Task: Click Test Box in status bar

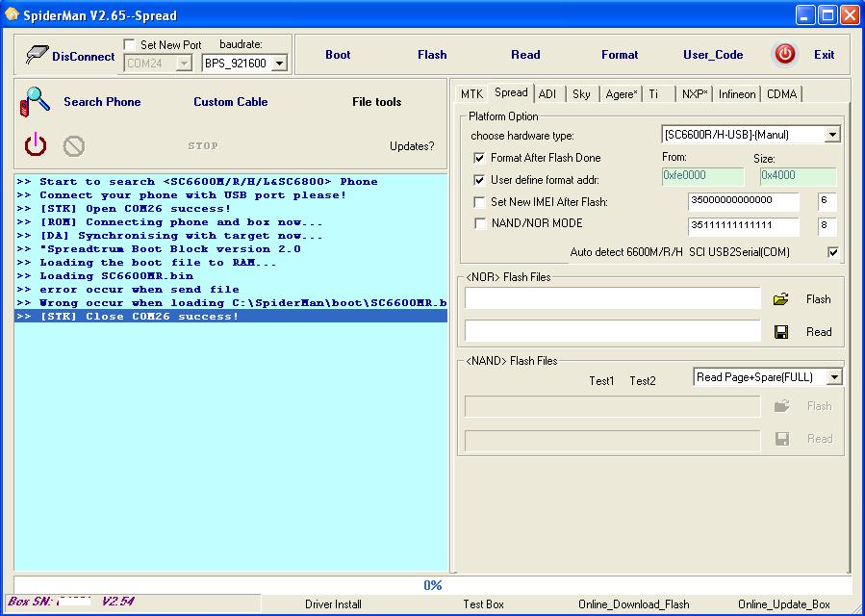Action: pyautogui.click(x=483, y=604)
